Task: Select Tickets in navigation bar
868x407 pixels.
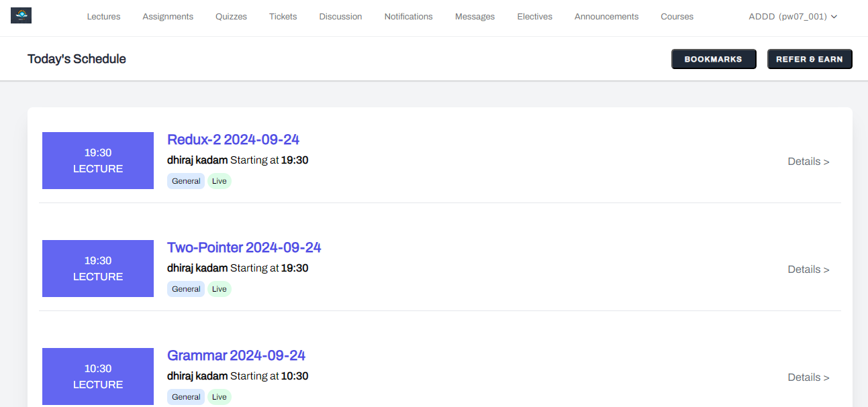Action: [283, 17]
